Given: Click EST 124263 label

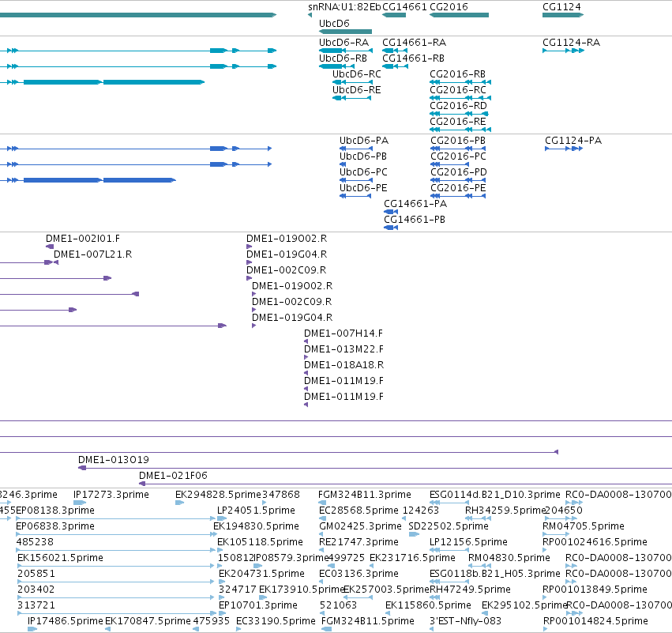Looking at the screenshot, I should coord(421,511).
